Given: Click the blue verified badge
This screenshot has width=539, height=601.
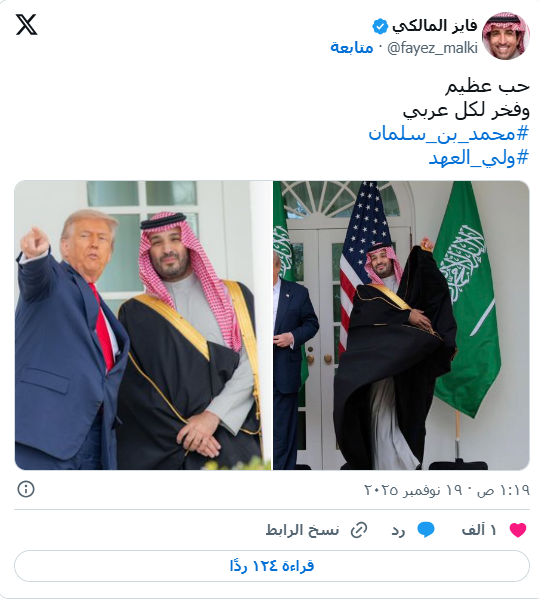Looking at the screenshot, I should 380,27.
